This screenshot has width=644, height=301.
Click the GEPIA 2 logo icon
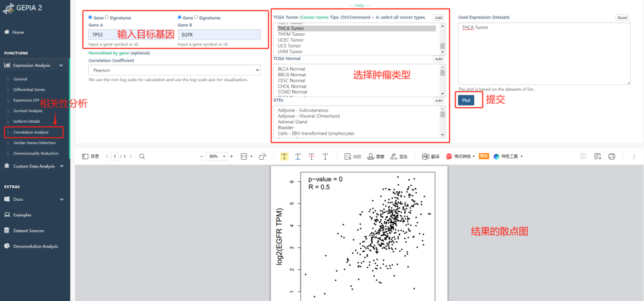coord(8,7)
